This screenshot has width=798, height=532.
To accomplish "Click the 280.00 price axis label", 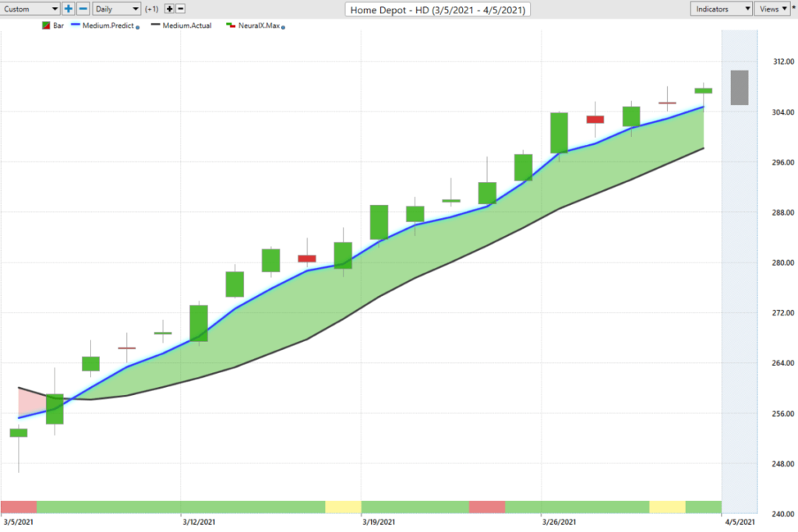I will 783,263.
